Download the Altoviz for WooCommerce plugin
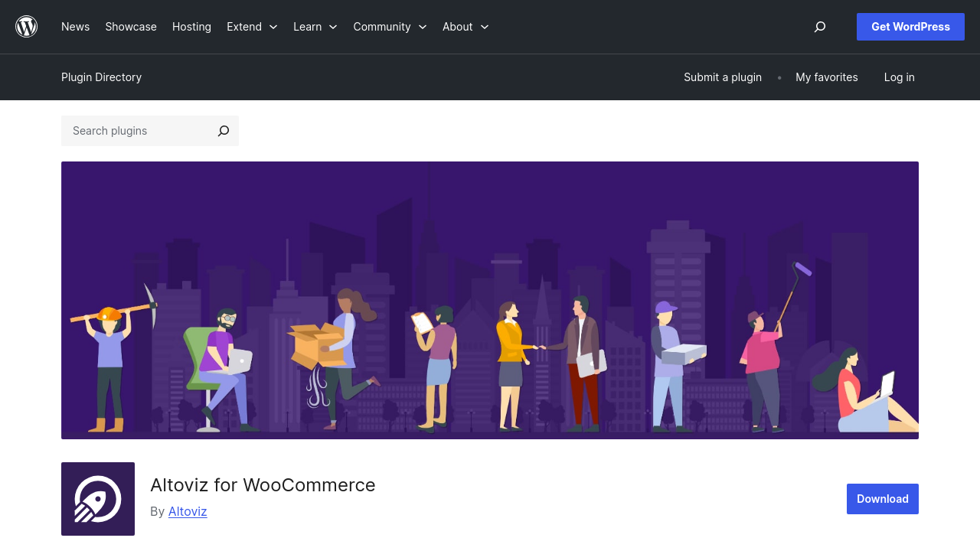 882,499
